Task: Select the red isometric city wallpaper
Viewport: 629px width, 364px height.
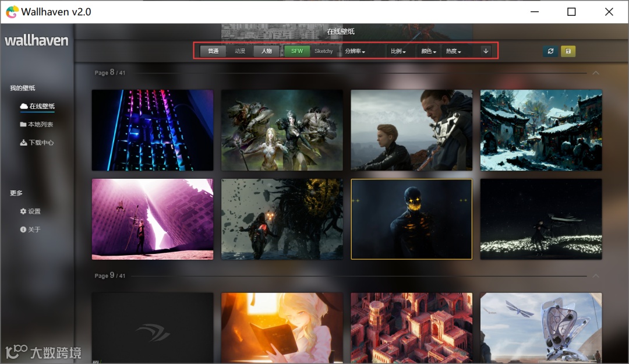Action: [412, 328]
